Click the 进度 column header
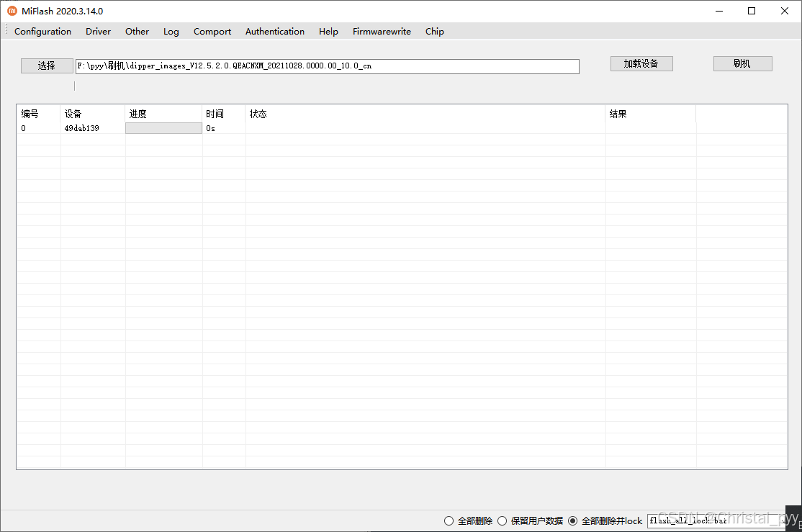 pyautogui.click(x=163, y=114)
